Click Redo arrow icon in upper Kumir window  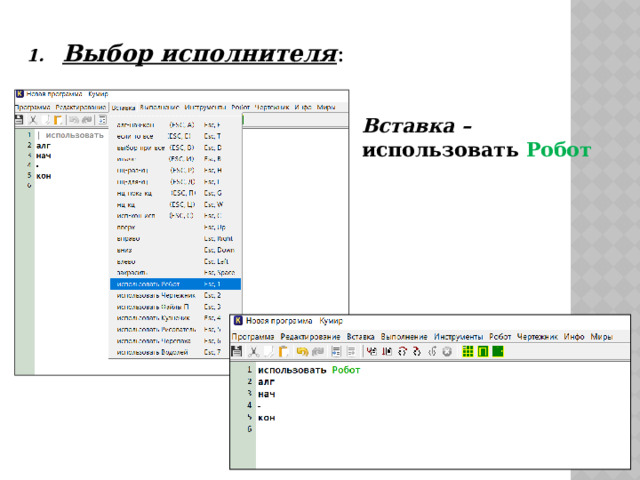[87, 120]
